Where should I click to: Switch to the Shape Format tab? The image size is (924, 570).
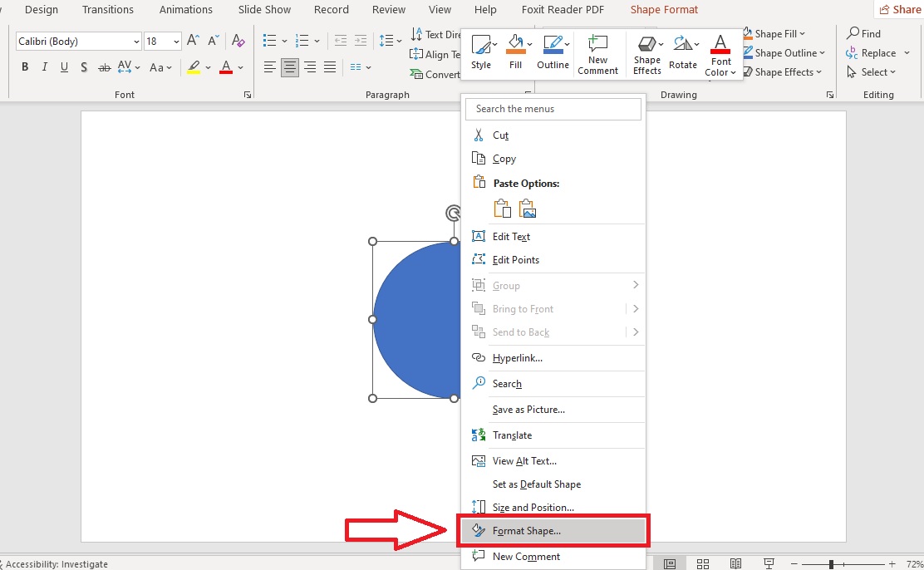pos(663,10)
